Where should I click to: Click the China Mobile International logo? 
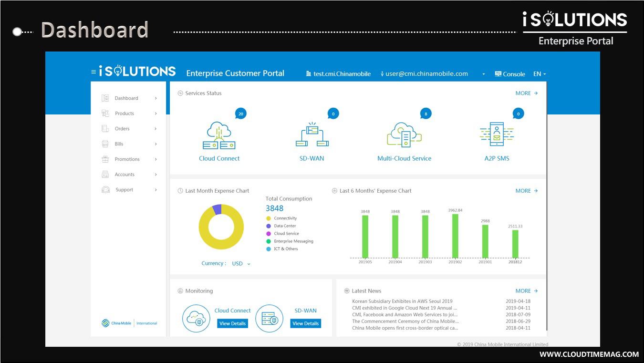129,323
